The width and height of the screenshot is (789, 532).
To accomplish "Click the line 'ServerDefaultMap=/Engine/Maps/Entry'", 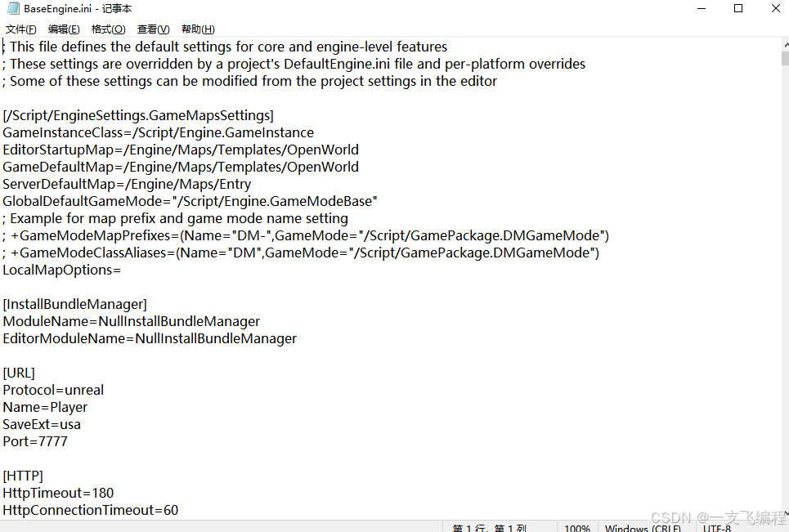I will (127, 184).
